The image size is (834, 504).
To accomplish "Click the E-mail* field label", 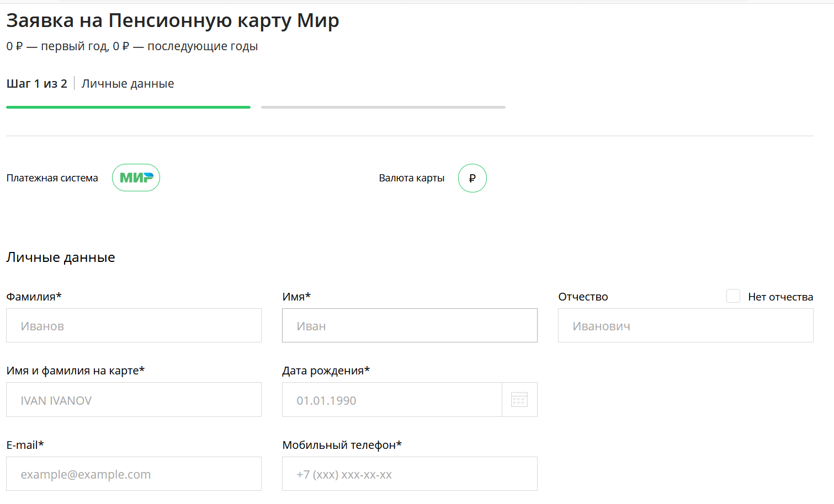I will 25,445.
